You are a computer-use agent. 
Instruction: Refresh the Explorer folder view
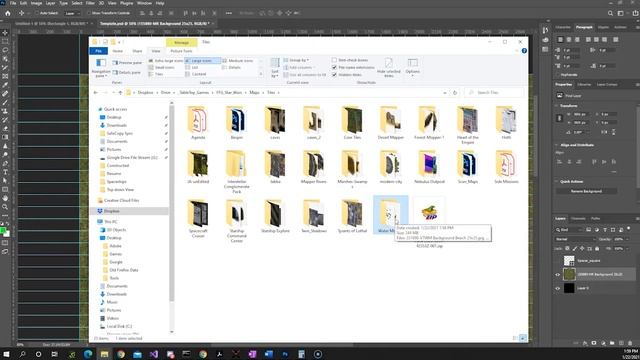click(455, 93)
